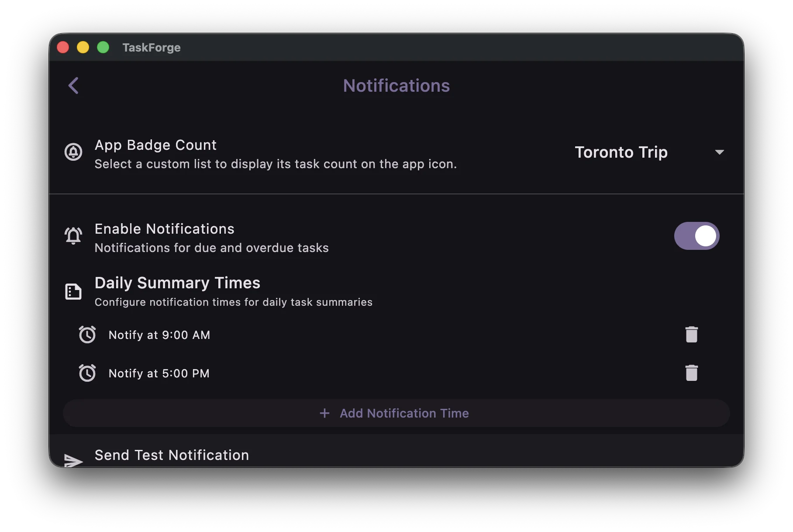The image size is (793, 532).
Task: Close the TaskForge window
Action: click(x=63, y=47)
